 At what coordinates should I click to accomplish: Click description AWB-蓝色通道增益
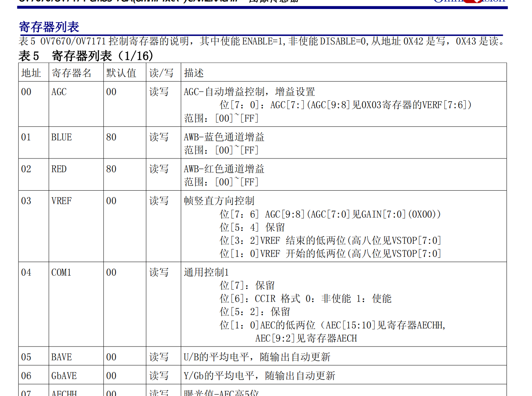click(224, 137)
